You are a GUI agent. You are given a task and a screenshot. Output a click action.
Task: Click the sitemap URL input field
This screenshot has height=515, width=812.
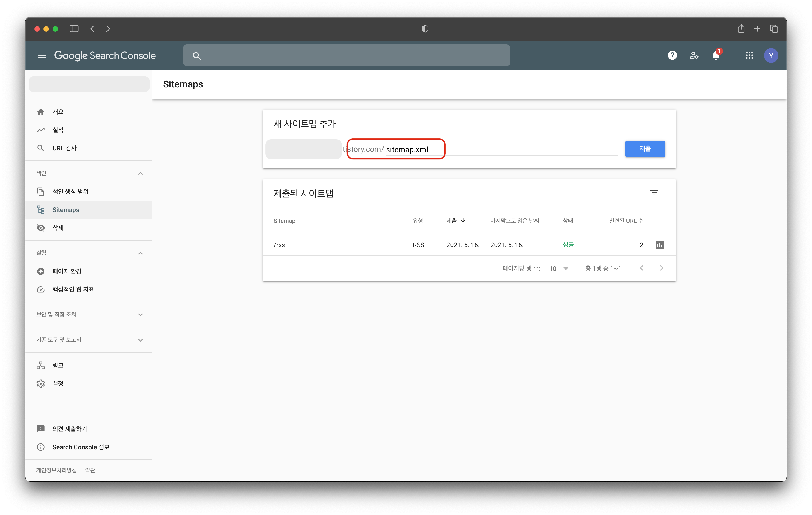(499, 149)
